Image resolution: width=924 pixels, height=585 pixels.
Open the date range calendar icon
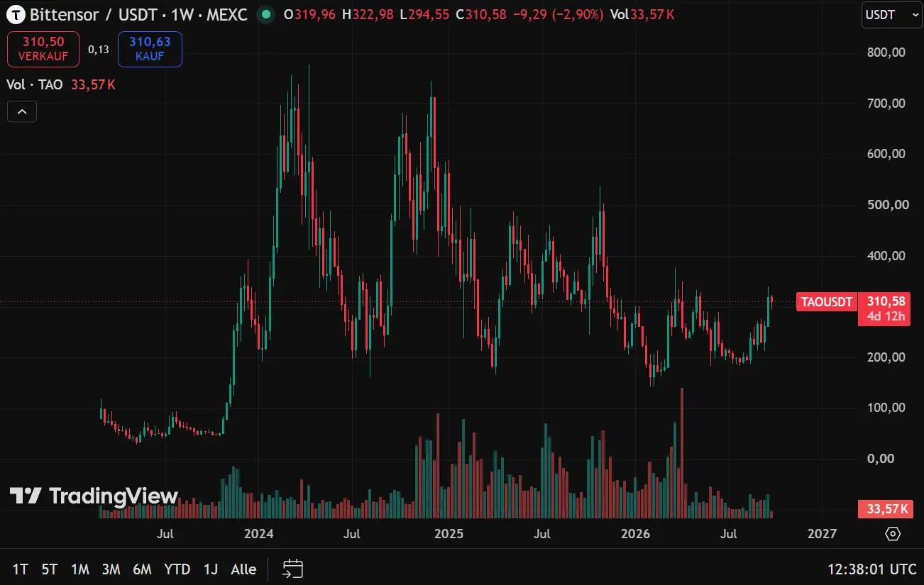pyautogui.click(x=293, y=569)
